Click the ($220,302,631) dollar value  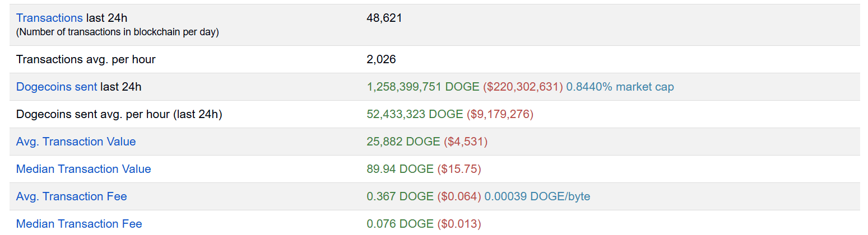click(x=523, y=87)
